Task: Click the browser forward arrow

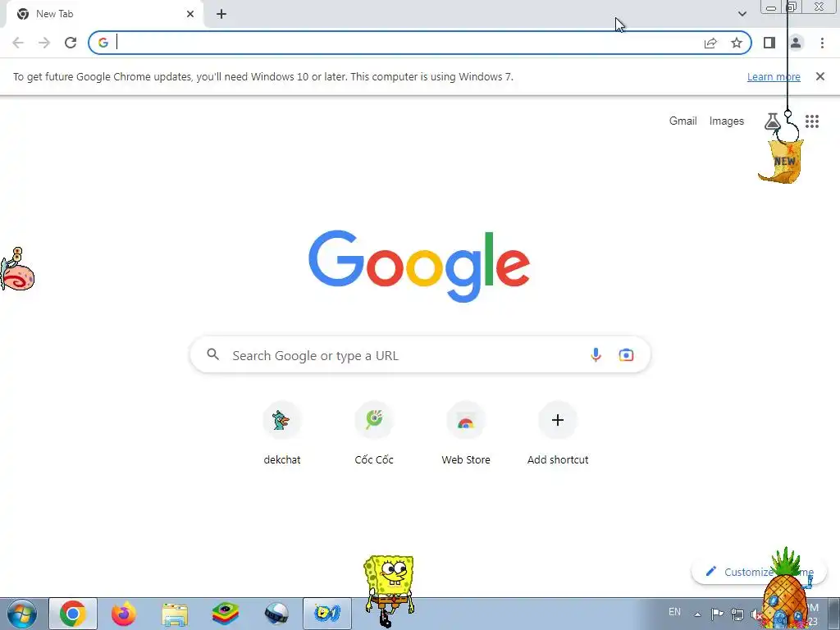Action: coord(44,43)
